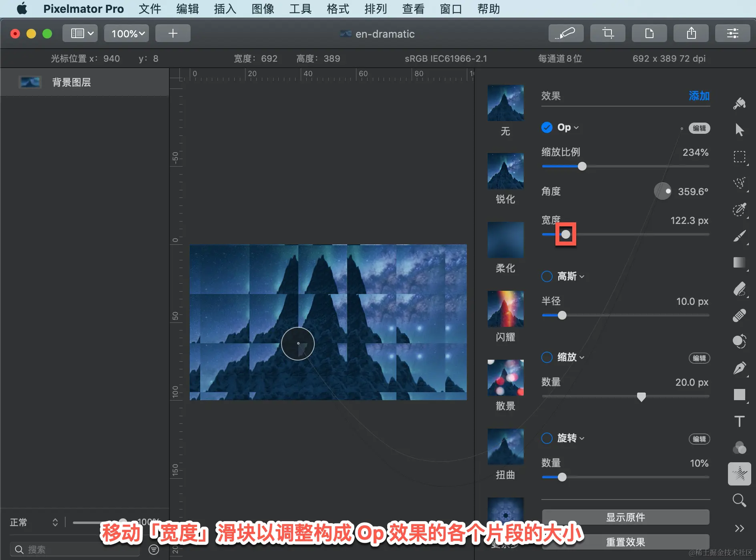The image size is (756, 560).
Task: Click the 重置效果 button
Action: (x=625, y=542)
